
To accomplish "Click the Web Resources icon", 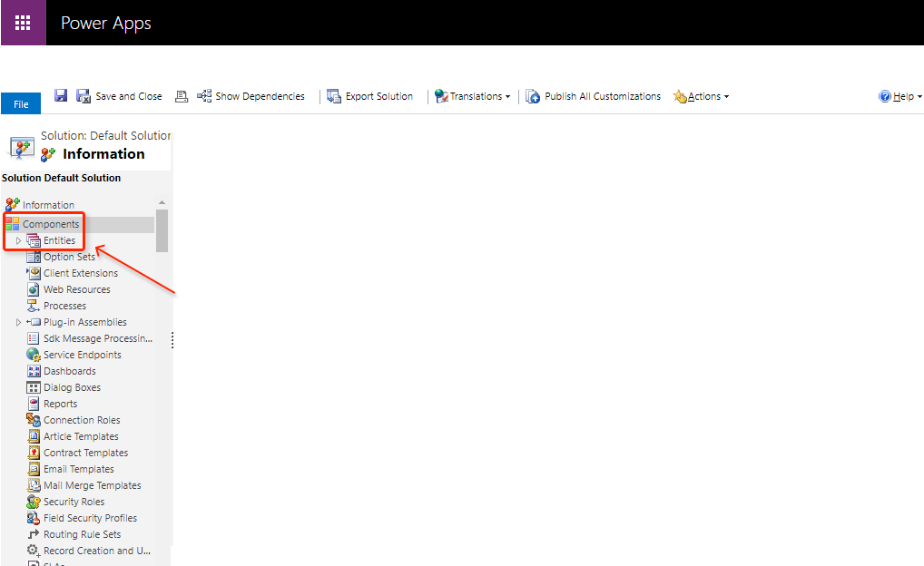I will click(x=34, y=289).
